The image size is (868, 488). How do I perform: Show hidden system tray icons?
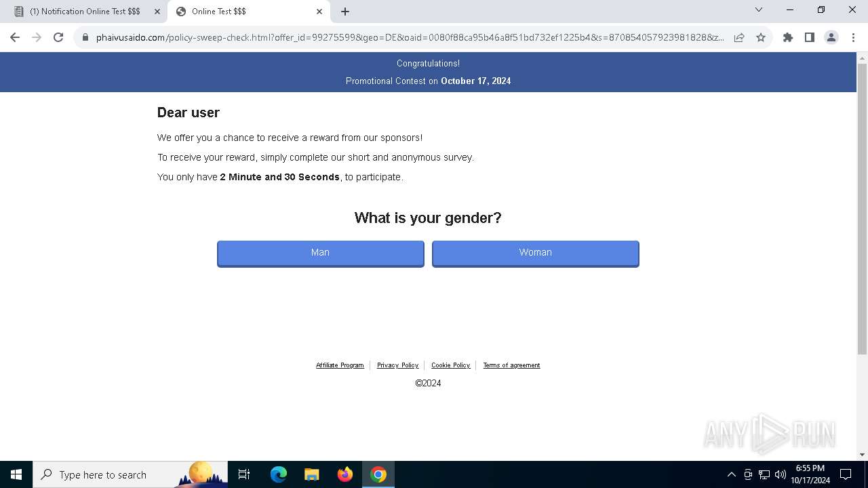point(731,474)
